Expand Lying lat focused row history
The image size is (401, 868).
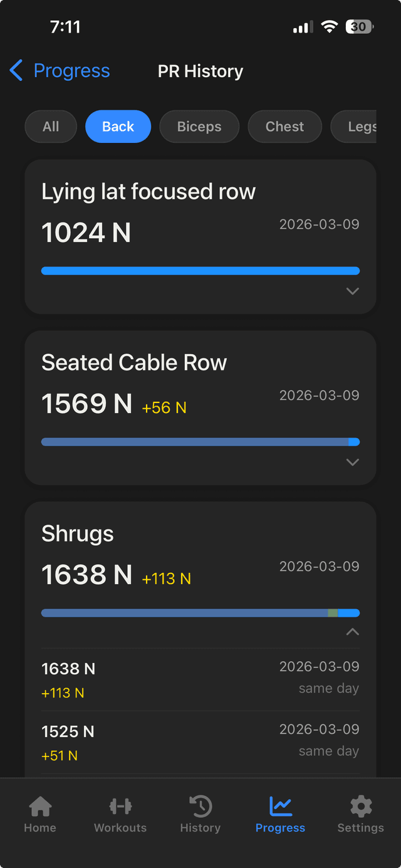coord(353,291)
